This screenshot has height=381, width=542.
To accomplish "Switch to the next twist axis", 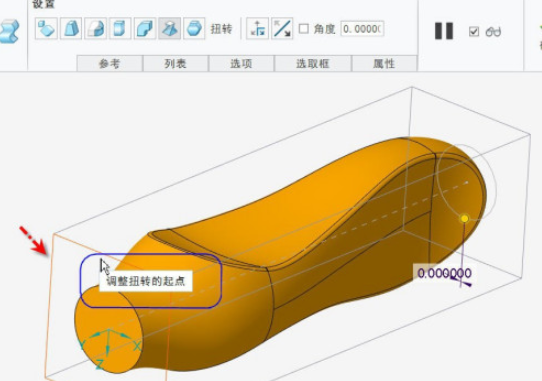I will (x=258, y=28).
